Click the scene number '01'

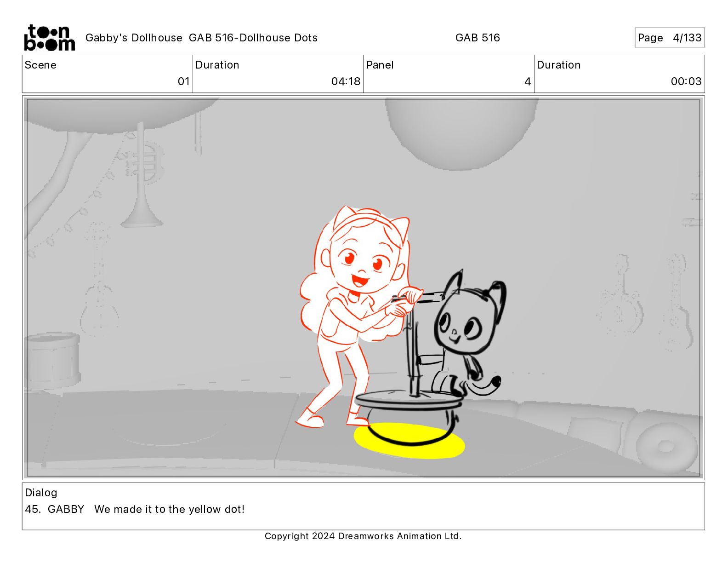click(x=184, y=81)
